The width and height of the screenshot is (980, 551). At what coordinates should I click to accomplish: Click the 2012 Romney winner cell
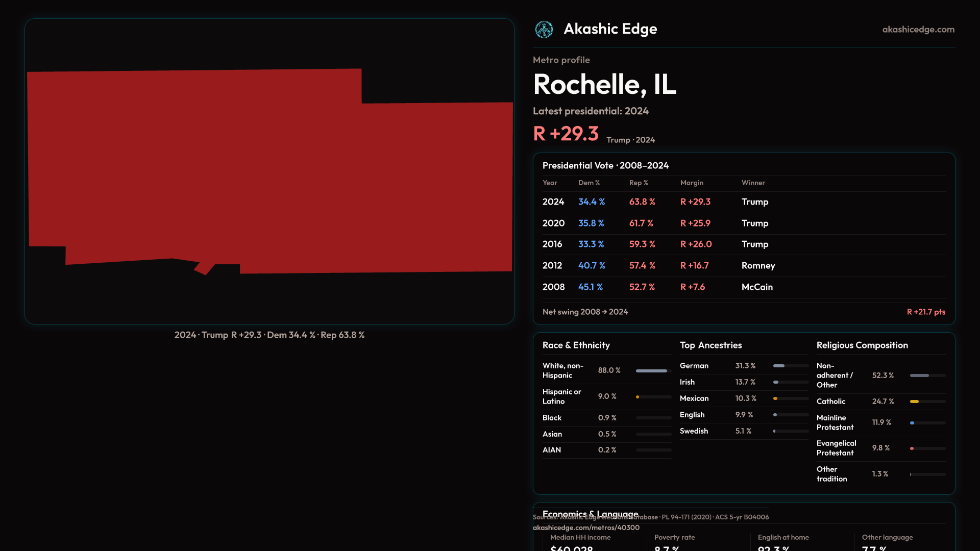pyautogui.click(x=758, y=266)
